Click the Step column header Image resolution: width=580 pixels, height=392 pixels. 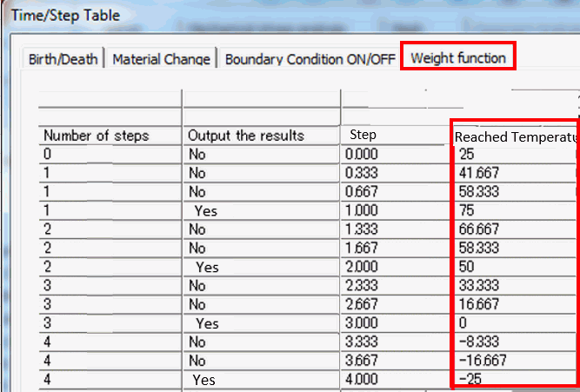click(x=363, y=136)
